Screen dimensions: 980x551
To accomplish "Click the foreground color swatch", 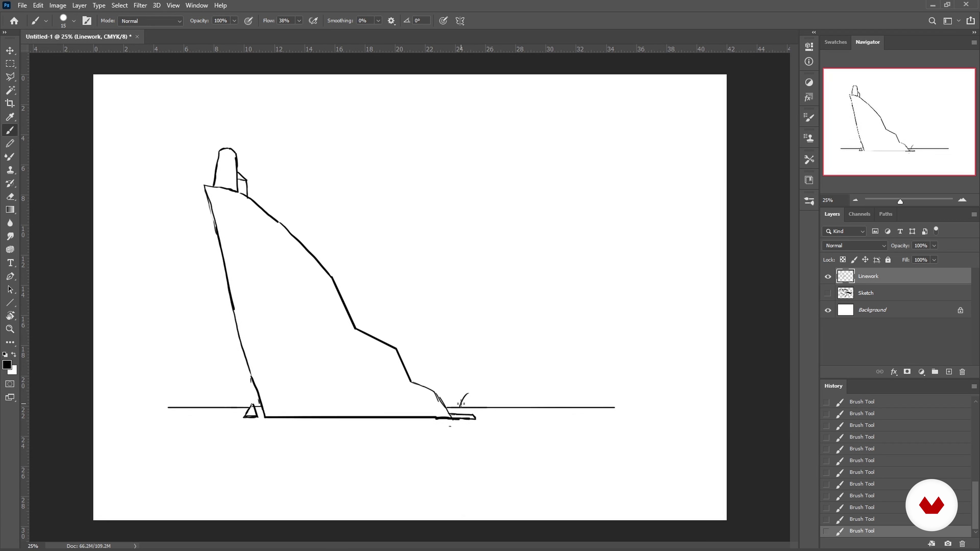I will pos(6,365).
